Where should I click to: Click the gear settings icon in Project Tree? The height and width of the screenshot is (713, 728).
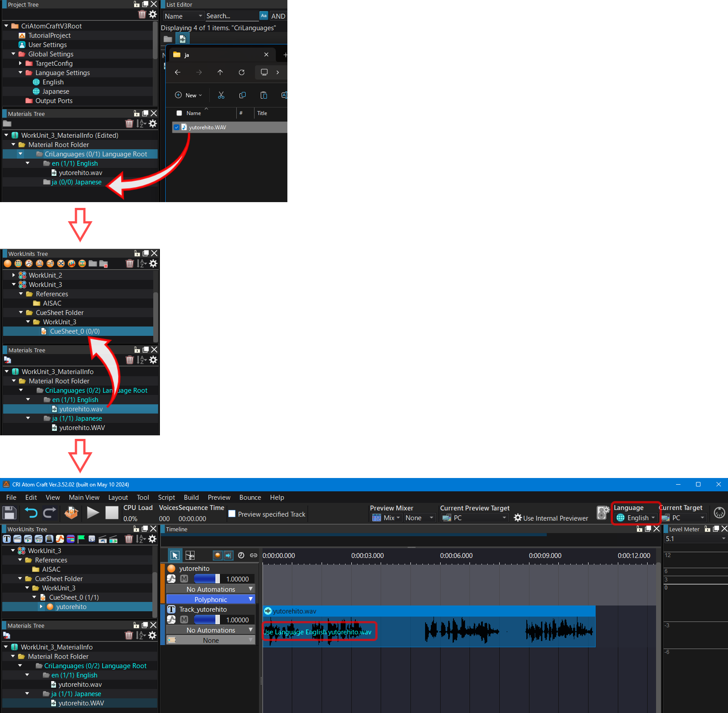(x=153, y=14)
